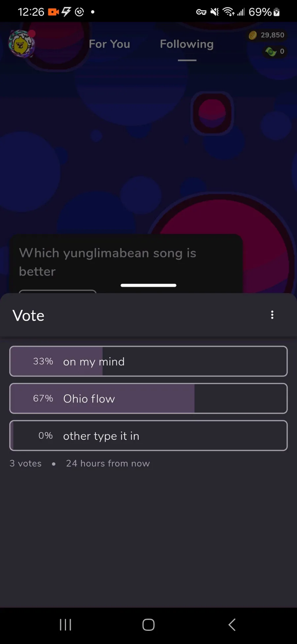297x644 pixels.
Task: Open the profile avatar
Action: click(x=21, y=44)
